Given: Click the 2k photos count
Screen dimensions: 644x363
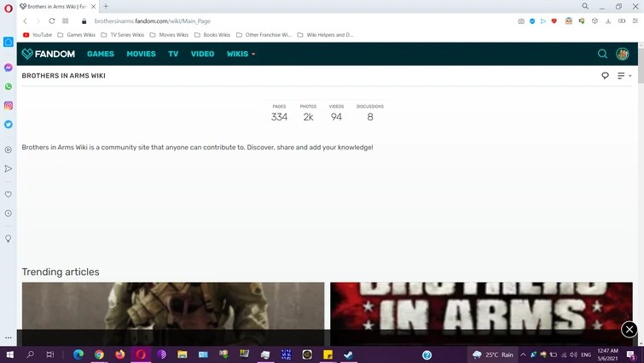Looking at the screenshot, I should (308, 117).
